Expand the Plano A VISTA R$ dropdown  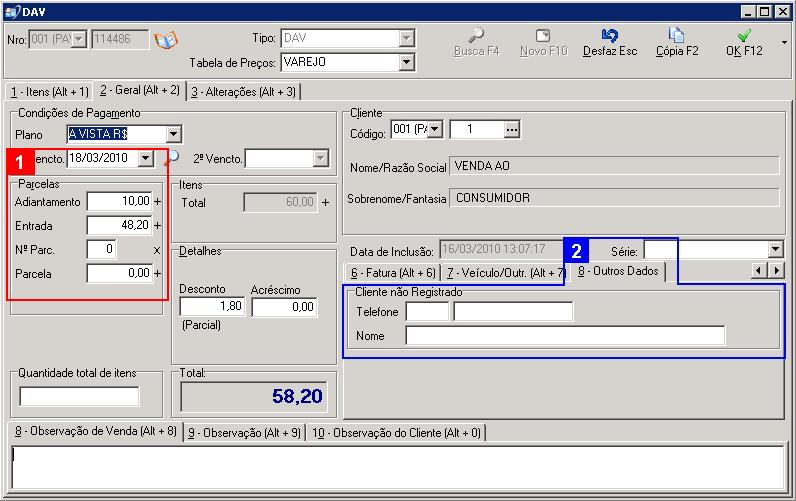coord(174,135)
